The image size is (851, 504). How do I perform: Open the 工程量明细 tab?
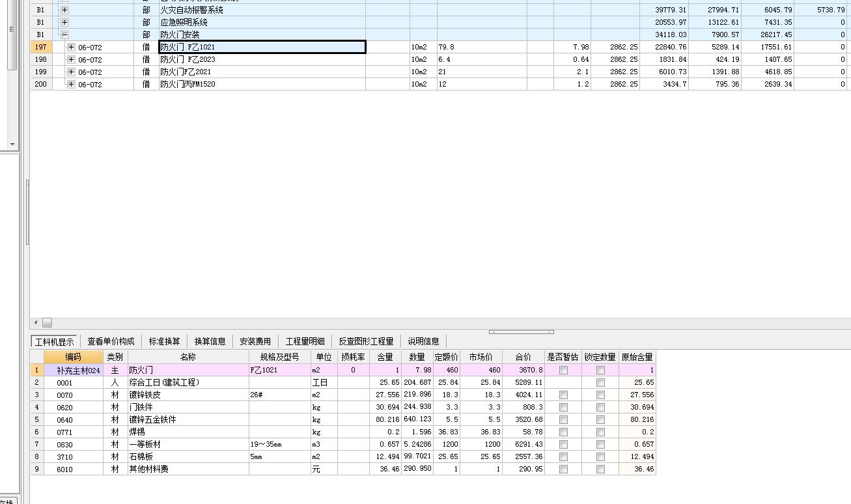pyautogui.click(x=305, y=341)
